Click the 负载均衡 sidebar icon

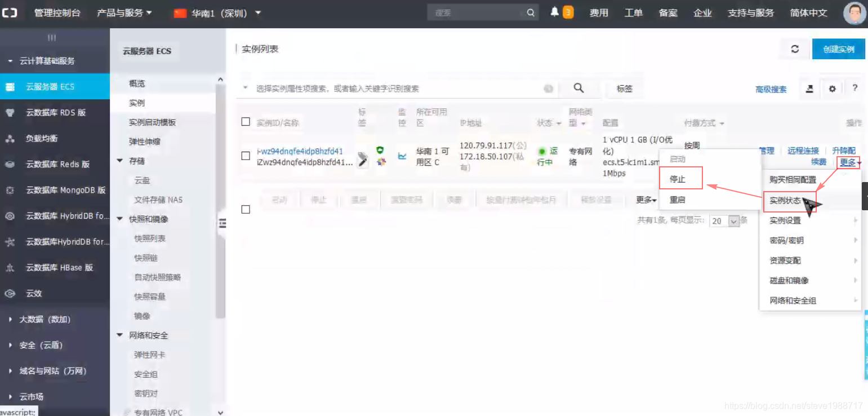(10, 139)
